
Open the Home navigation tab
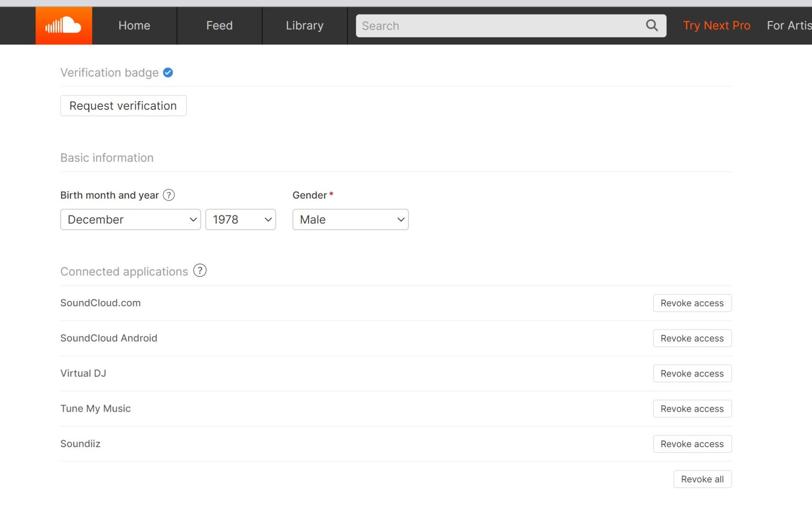coord(134,26)
